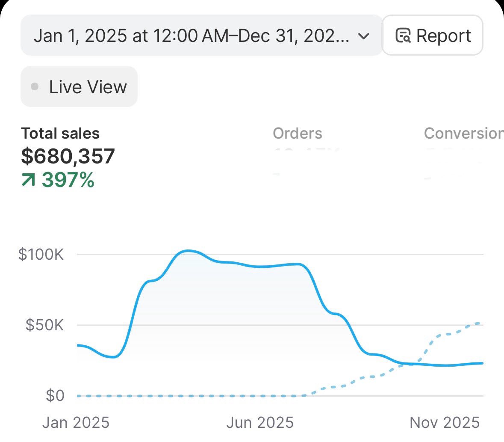The image size is (504, 442).
Task: Click the solid blue sales line peak
Action: (188, 251)
